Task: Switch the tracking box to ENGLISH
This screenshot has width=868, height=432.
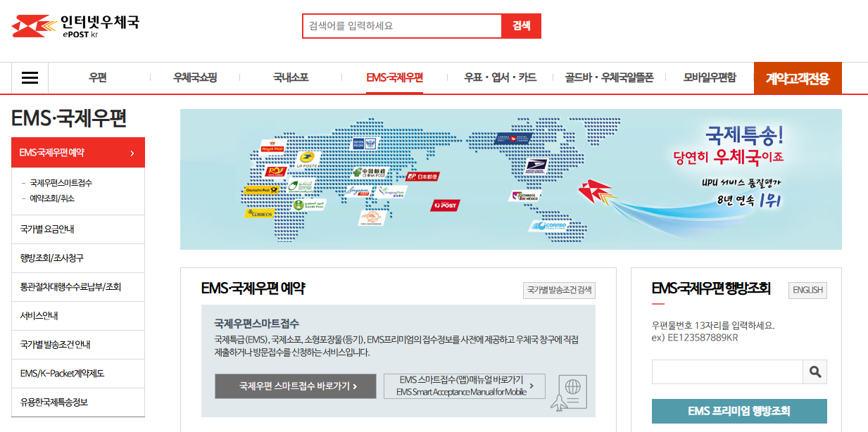Action: [807, 290]
